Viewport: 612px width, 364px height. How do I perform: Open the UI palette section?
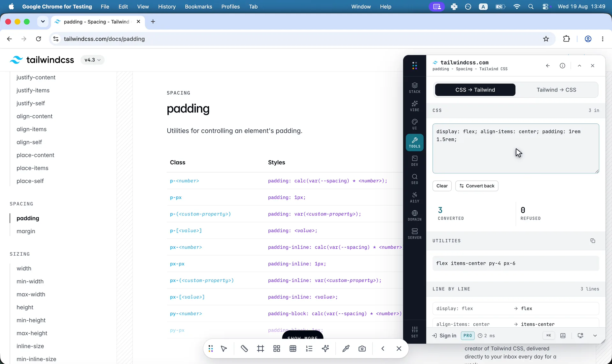(414, 124)
